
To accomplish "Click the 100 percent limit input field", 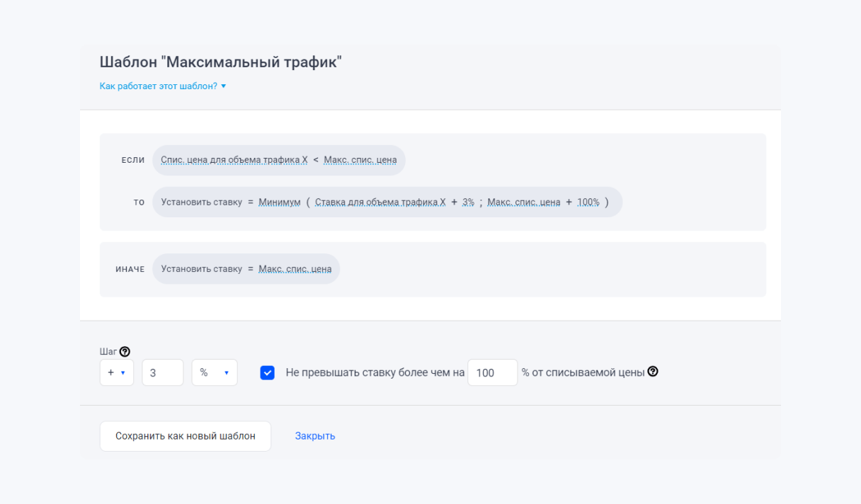I will pyautogui.click(x=493, y=372).
